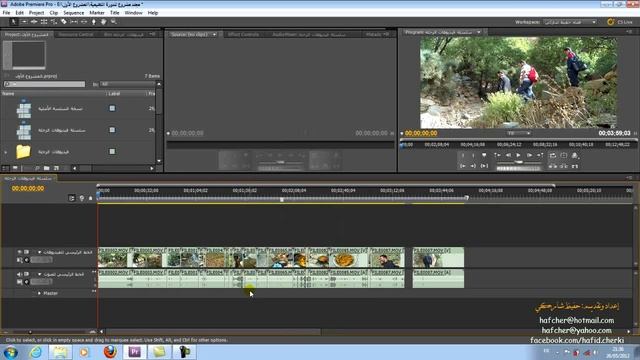The width and height of the screenshot is (640, 360).
Task: Expand the Master track
Action: 40,293
